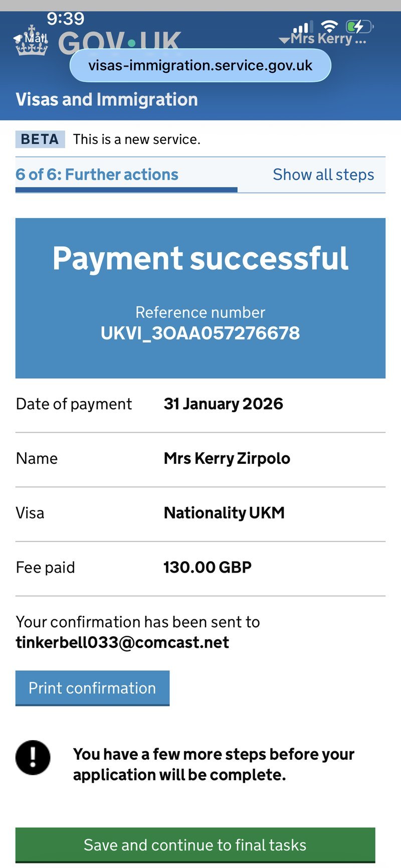Screen dimensions: 401x868
Task: Tap the GOV.UK wordmark
Action: tap(119, 41)
